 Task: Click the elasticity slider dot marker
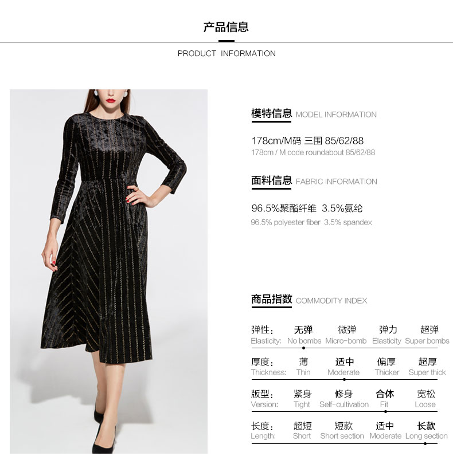[304, 348]
